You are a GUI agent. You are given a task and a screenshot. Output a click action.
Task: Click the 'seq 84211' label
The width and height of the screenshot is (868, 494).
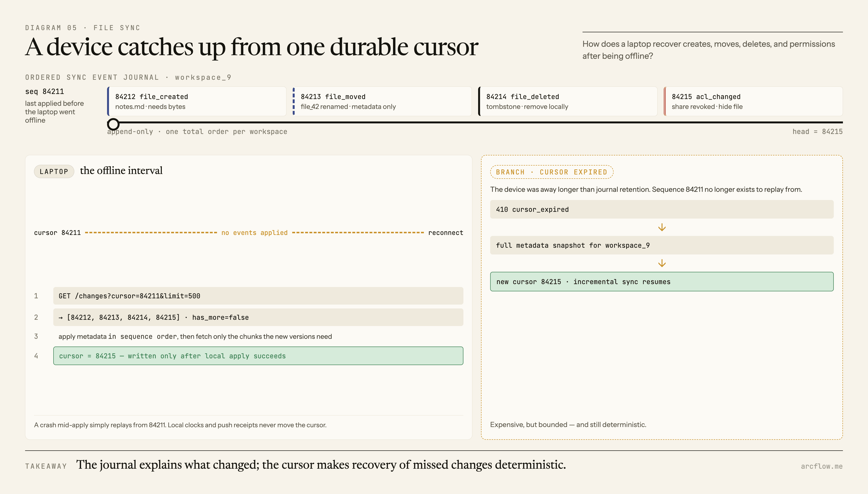[x=44, y=92]
